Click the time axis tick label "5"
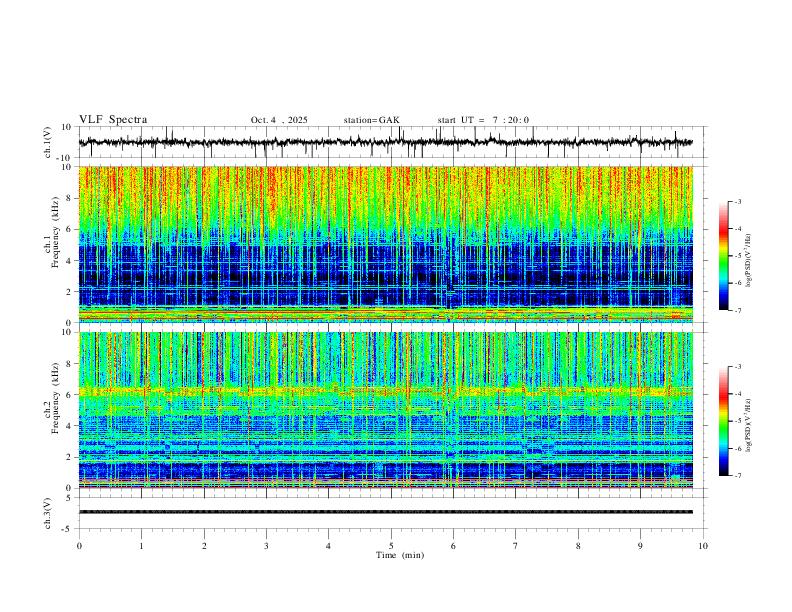The width and height of the screenshot is (792, 612). pos(391,546)
